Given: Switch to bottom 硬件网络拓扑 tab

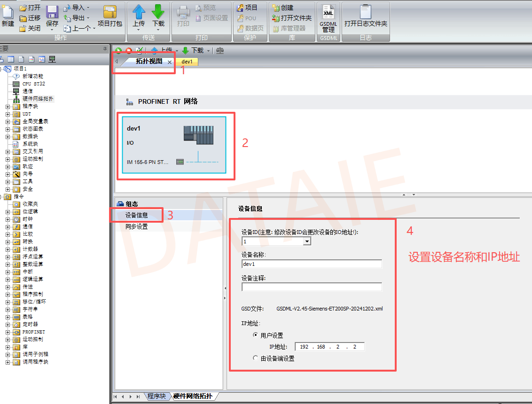Looking at the screenshot, I should [x=193, y=396].
